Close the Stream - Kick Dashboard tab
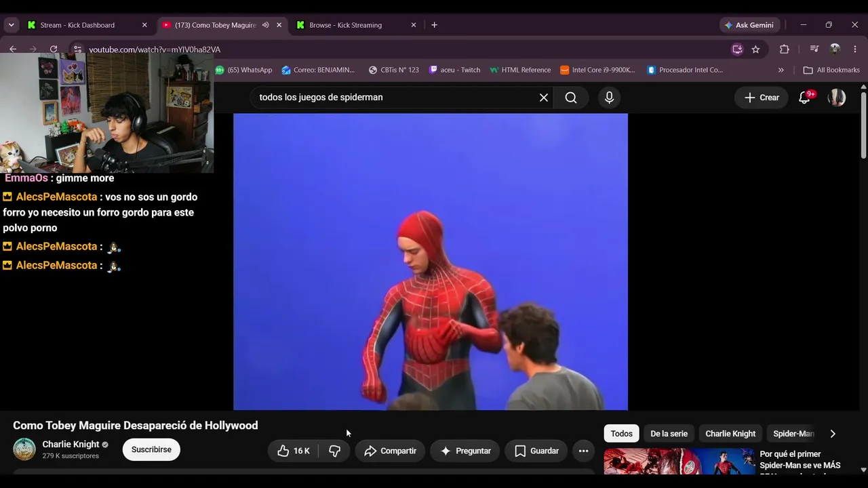 click(x=144, y=25)
